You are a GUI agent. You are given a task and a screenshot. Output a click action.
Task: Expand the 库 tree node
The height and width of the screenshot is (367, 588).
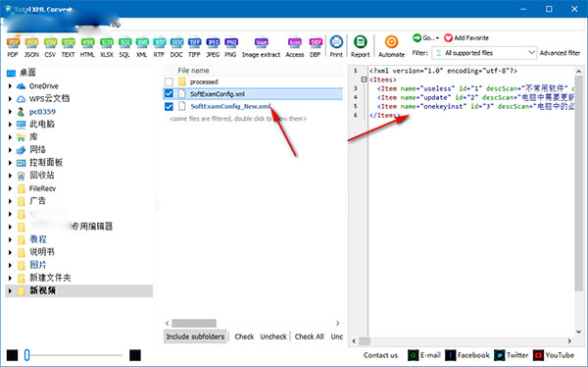[10, 137]
